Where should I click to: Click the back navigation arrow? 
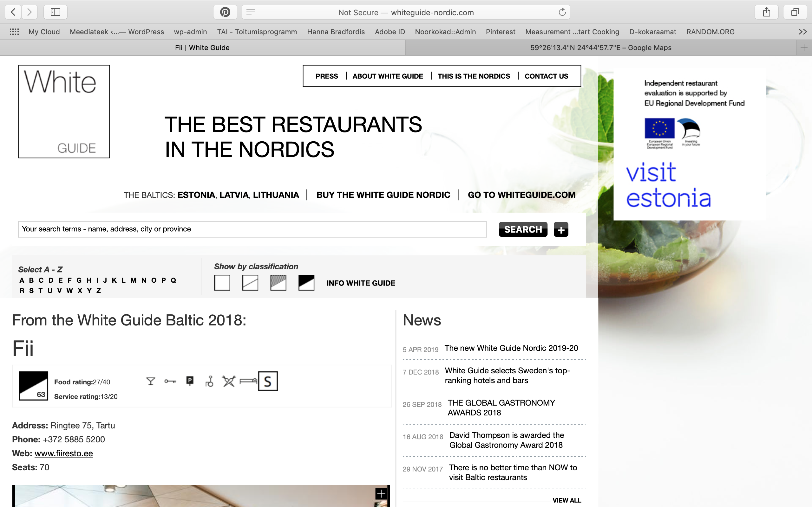pos(13,12)
